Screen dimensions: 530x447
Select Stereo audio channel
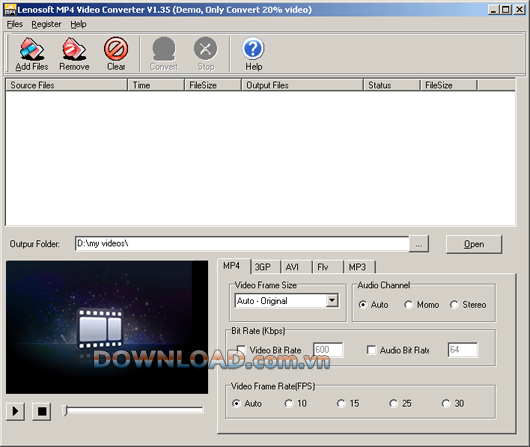[x=454, y=305]
